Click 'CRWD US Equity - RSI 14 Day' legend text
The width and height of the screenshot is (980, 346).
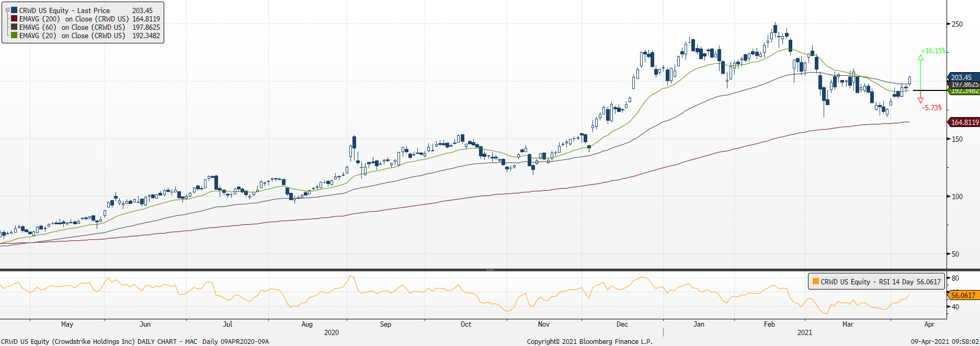(x=868, y=282)
